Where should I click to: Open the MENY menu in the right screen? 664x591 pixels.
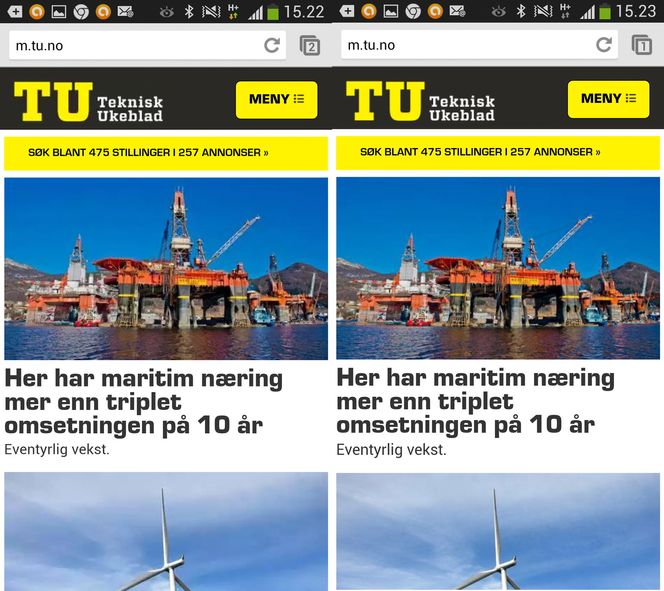pos(609,99)
